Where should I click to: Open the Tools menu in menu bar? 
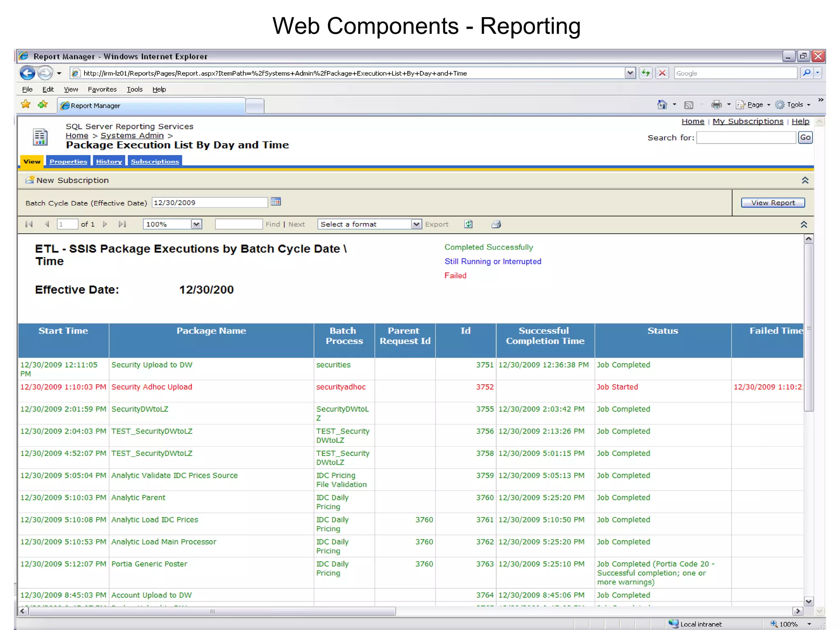click(135, 89)
